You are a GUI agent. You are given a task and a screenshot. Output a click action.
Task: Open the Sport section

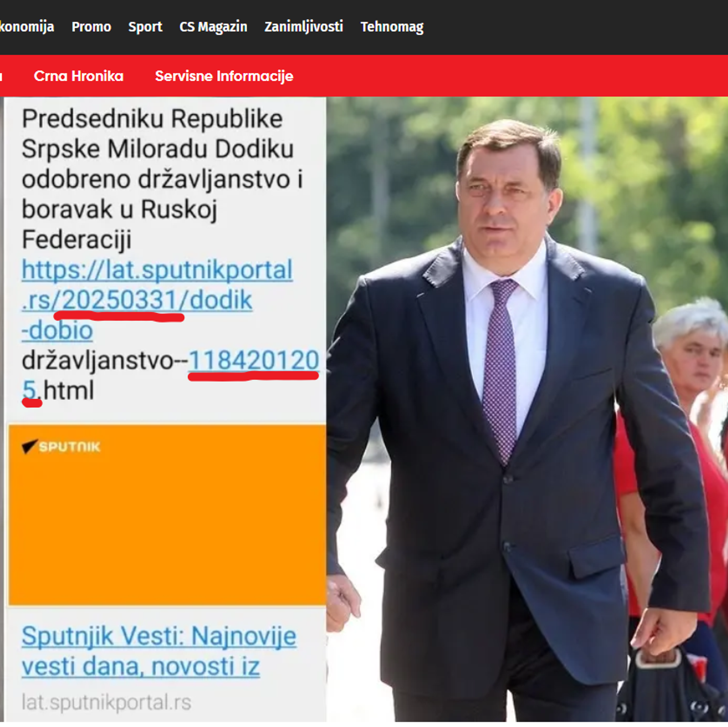[x=145, y=27]
